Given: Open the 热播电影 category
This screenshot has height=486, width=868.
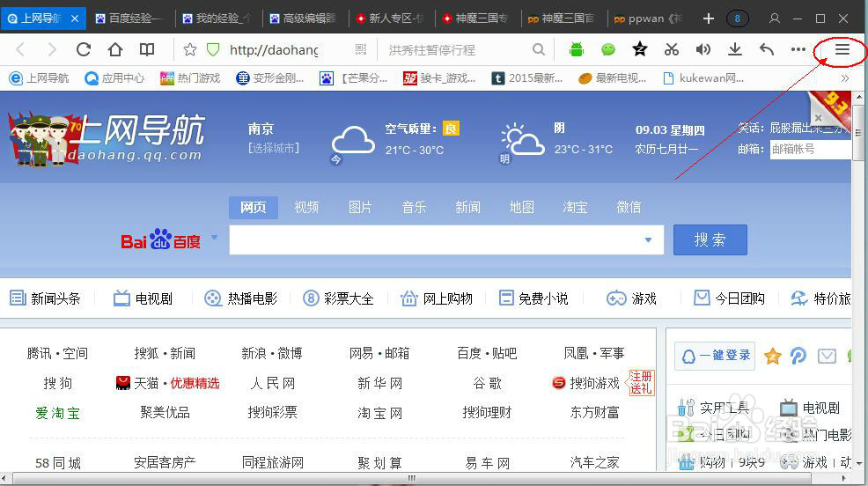Looking at the screenshot, I should (240, 298).
